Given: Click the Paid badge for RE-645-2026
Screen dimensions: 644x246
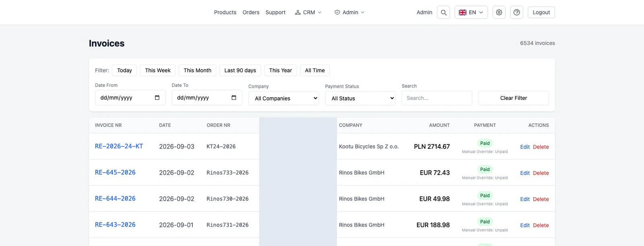Looking at the screenshot, I should click(x=485, y=169).
